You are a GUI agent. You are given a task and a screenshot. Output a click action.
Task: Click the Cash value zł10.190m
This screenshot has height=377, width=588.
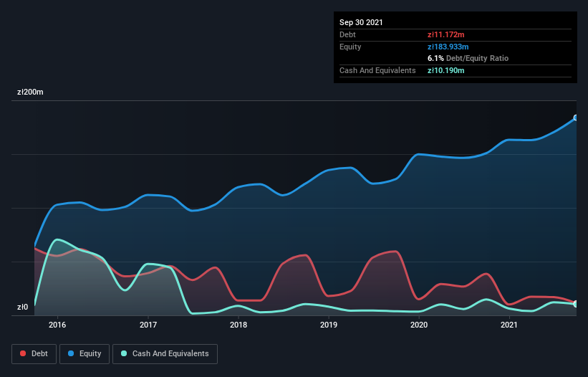tap(446, 70)
